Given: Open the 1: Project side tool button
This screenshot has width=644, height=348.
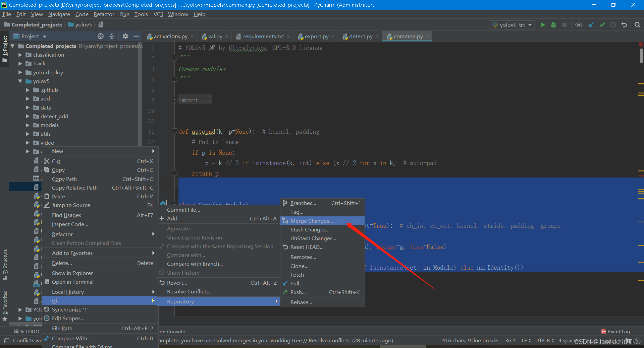Looking at the screenshot, I should coord(5,49).
